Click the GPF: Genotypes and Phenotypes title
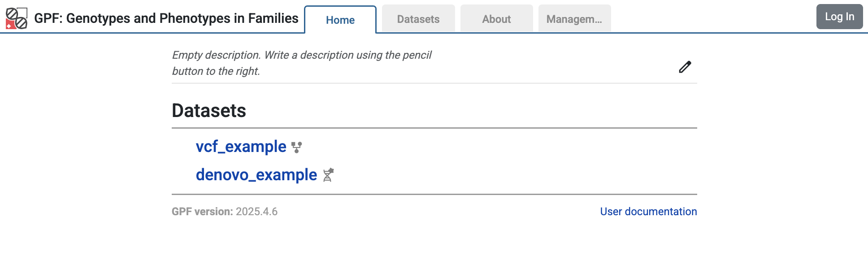Screen dimensions: 868x269 166,18
